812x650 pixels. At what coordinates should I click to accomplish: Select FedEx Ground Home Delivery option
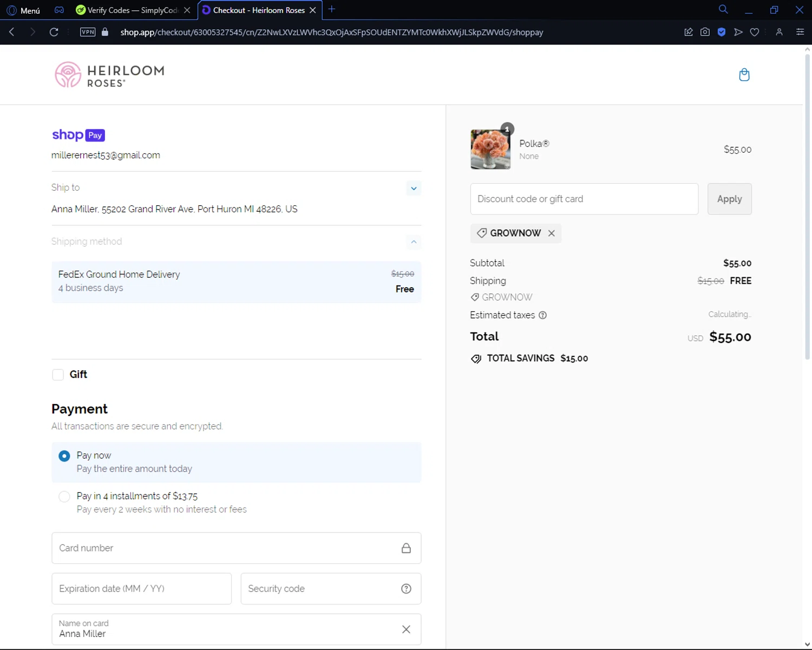pos(236,282)
